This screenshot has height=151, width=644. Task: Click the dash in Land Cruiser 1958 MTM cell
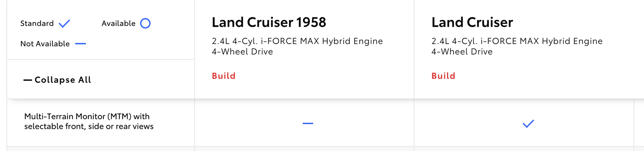coord(308,124)
